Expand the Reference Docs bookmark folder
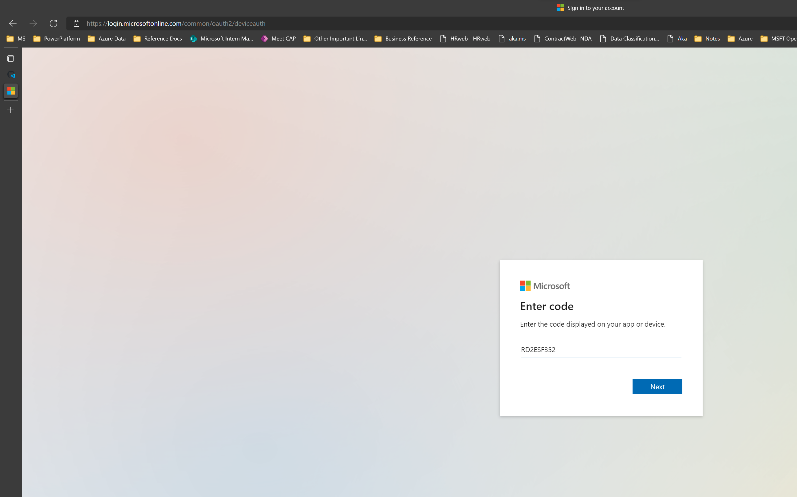This screenshot has width=797, height=497. (157, 39)
